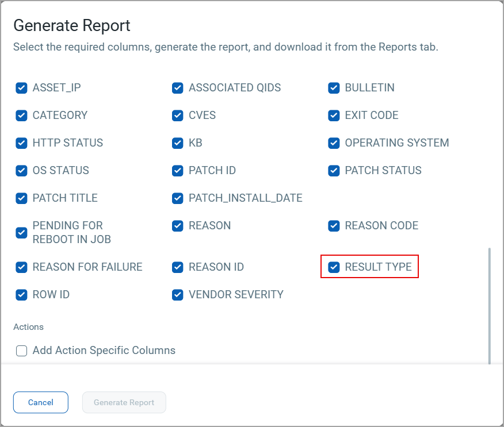504x427 pixels.
Task: Uncheck the KB column
Action: (178, 143)
